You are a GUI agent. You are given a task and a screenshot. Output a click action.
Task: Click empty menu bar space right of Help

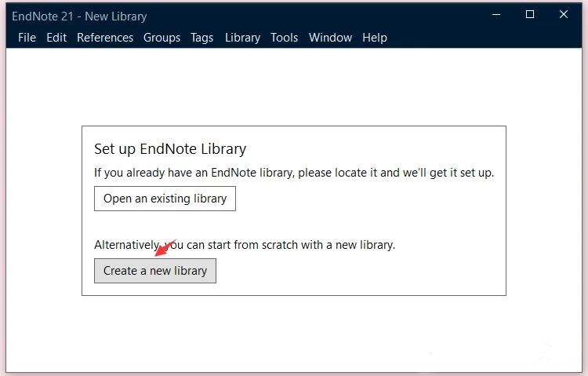478,38
